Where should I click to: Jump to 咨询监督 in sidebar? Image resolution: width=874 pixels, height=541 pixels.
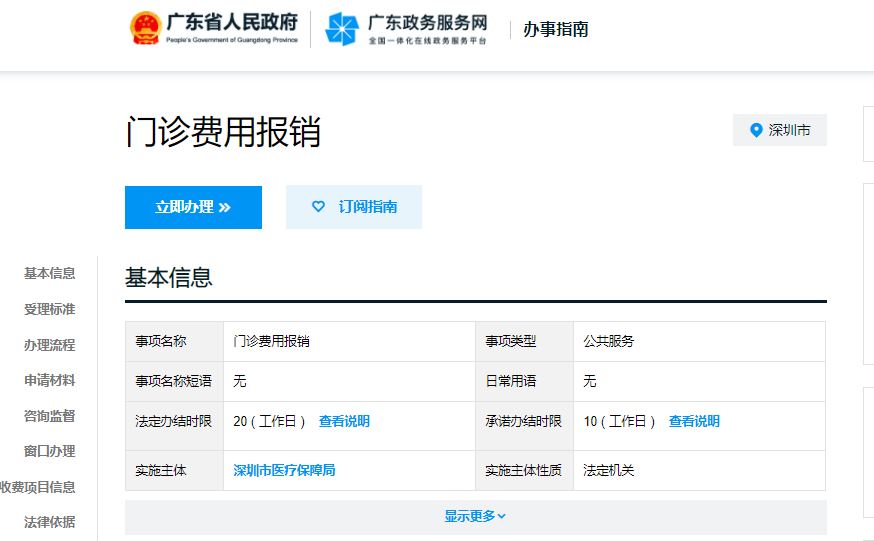click(50, 416)
